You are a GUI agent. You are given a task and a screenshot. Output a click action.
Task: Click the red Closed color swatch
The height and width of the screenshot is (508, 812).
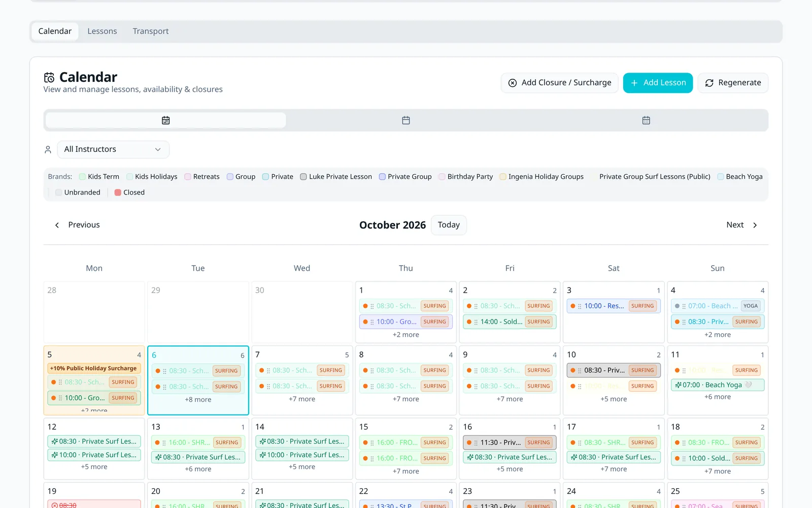[x=118, y=193]
